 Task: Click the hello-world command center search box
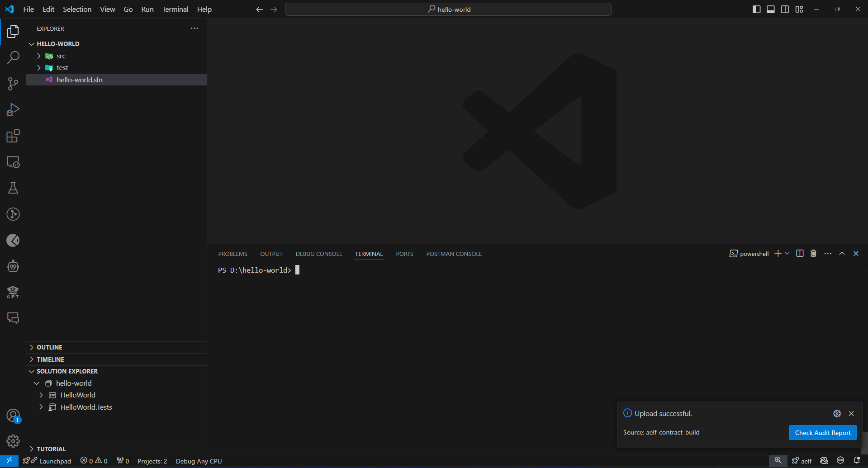(448, 9)
